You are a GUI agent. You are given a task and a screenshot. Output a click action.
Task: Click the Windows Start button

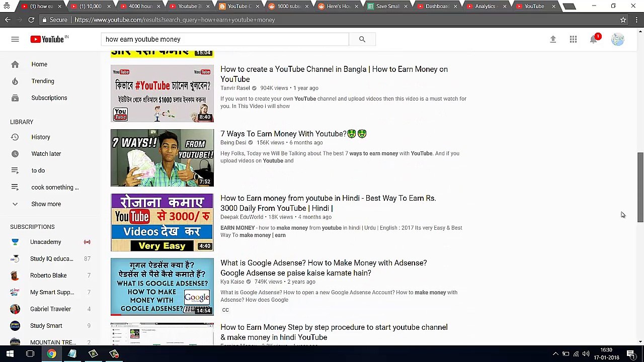click(x=10, y=354)
